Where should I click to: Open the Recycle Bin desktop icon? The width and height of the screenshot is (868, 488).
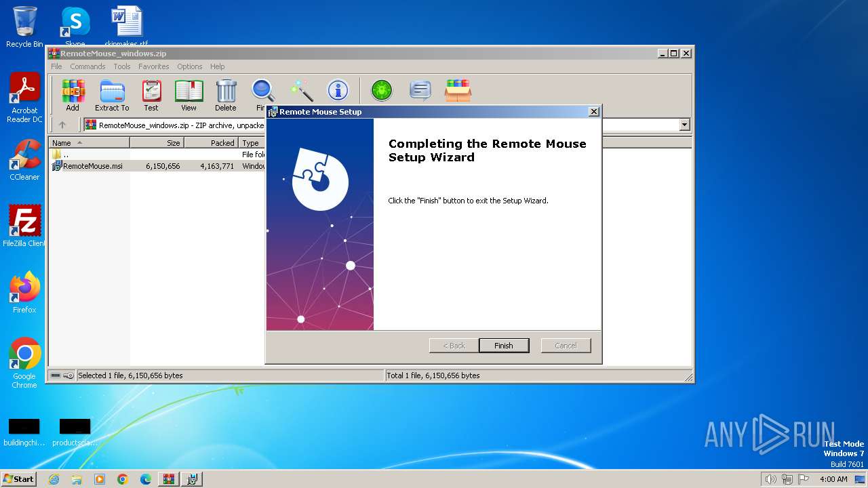click(x=24, y=27)
